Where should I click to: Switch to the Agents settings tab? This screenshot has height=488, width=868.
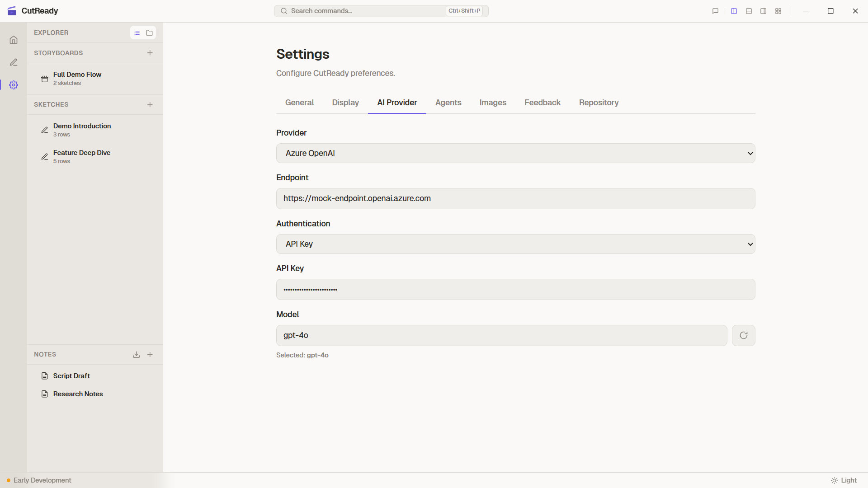[x=448, y=103]
